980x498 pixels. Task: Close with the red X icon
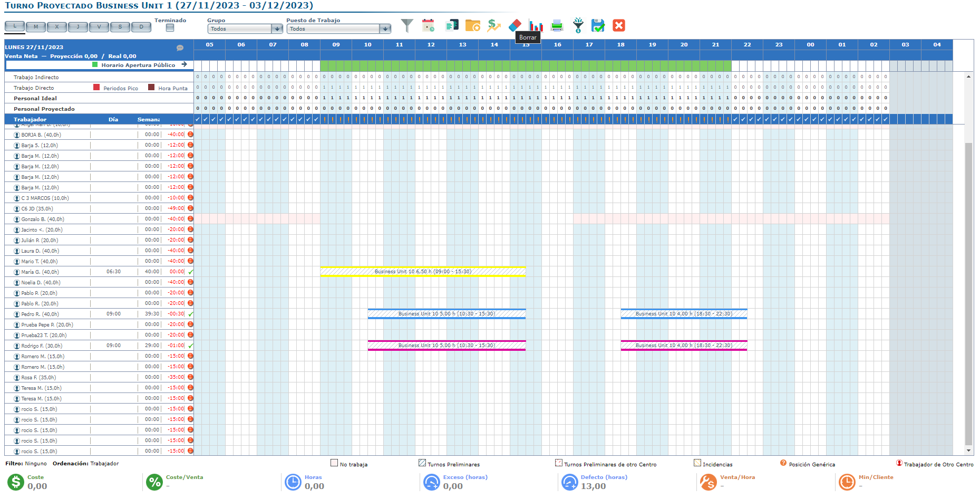coord(619,25)
